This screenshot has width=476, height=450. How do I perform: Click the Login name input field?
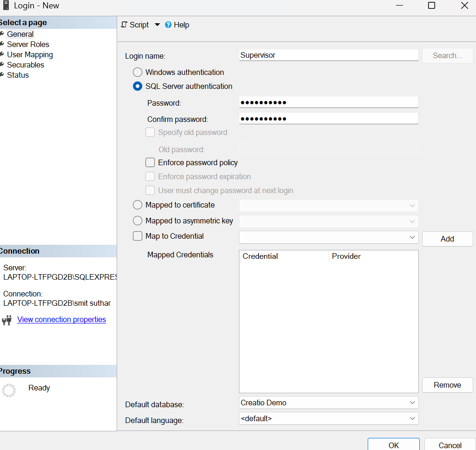pyautogui.click(x=329, y=55)
